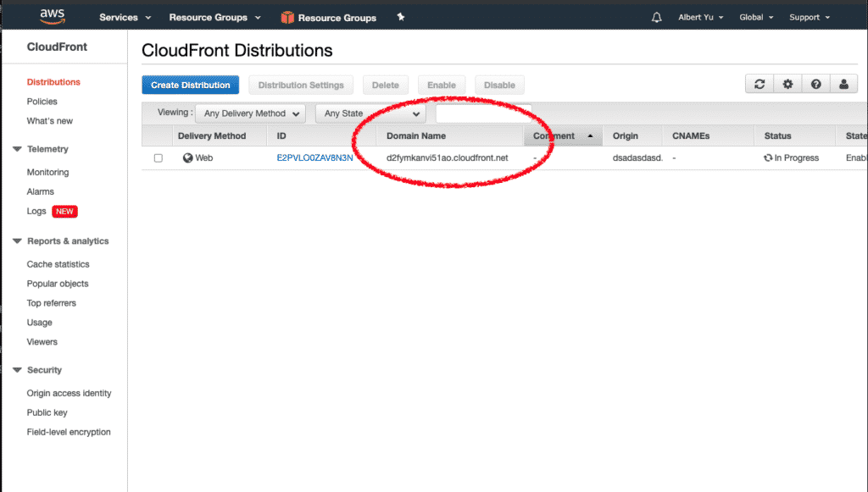Open Cache statistics report

58,264
